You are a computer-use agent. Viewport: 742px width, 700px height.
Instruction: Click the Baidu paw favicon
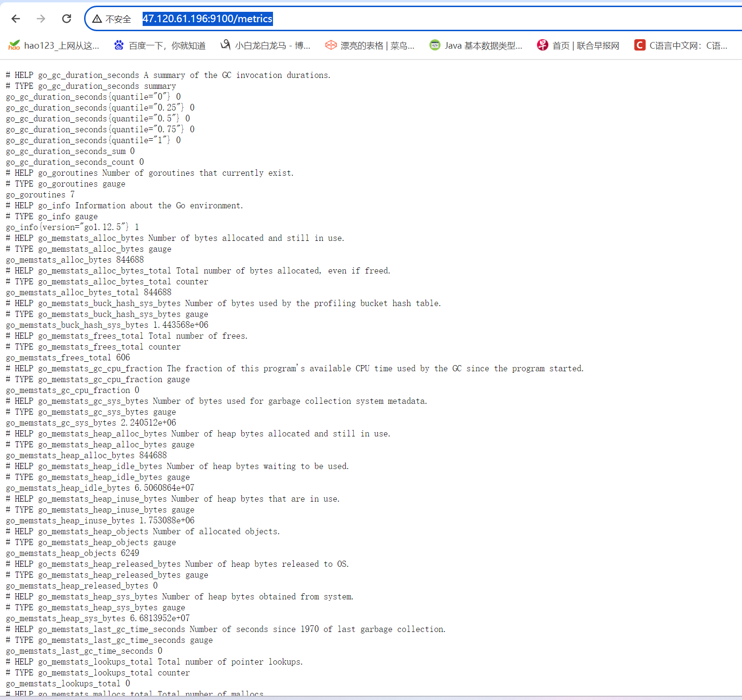click(x=119, y=45)
